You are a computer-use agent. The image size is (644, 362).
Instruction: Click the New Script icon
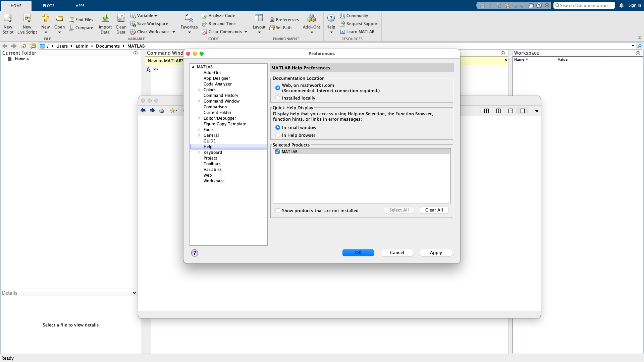pos(8,18)
